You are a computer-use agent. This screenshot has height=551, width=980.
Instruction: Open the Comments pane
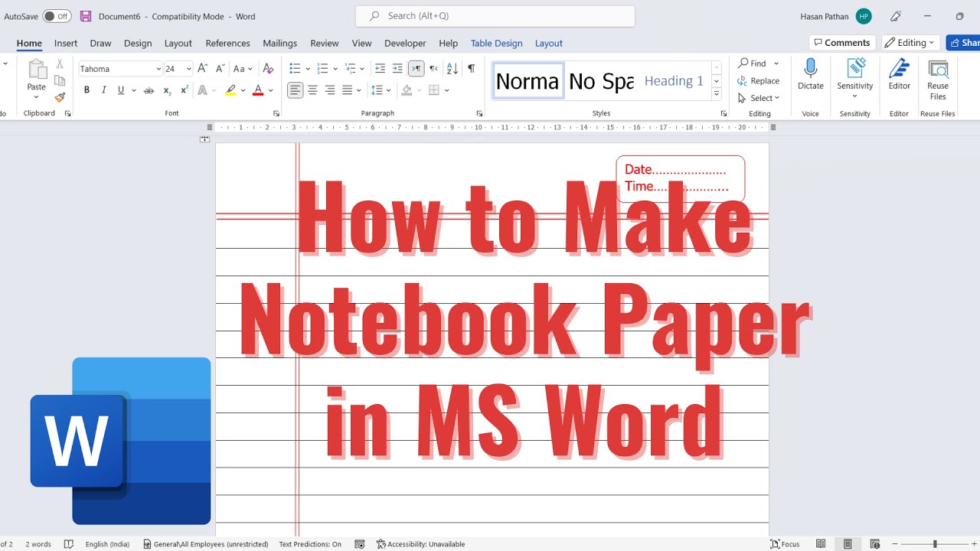point(842,43)
